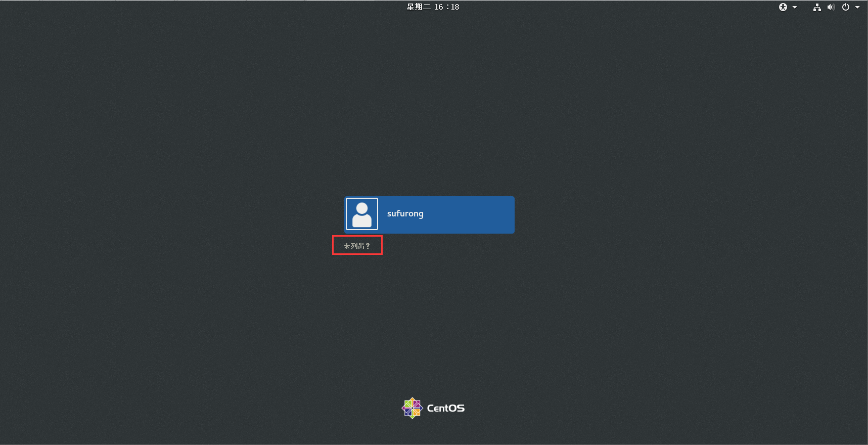The height and width of the screenshot is (445, 868).
Task: Click the CentOS pinwheel logo
Action: coord(412,408)
